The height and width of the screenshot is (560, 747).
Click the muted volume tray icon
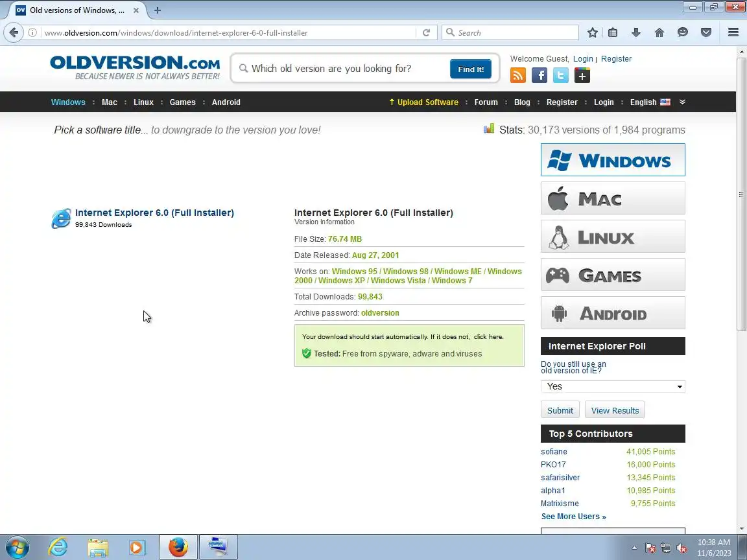click(x=682, y=548)
